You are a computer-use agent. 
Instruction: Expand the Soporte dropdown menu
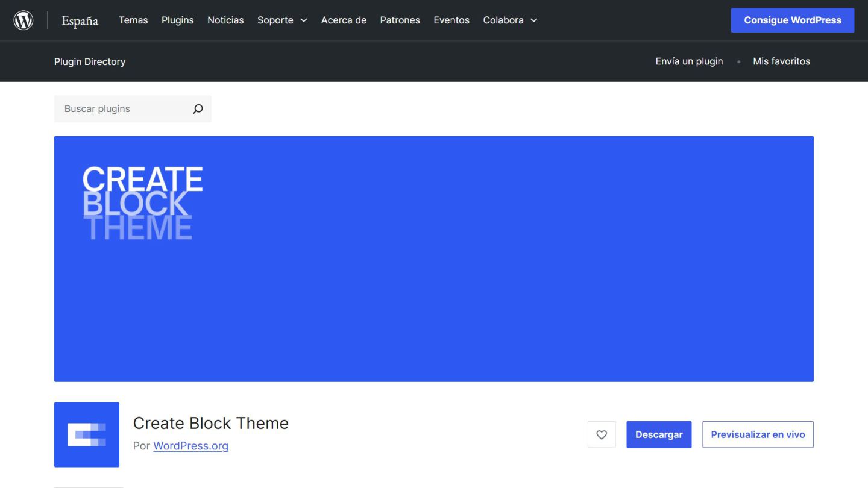[282, 20]
